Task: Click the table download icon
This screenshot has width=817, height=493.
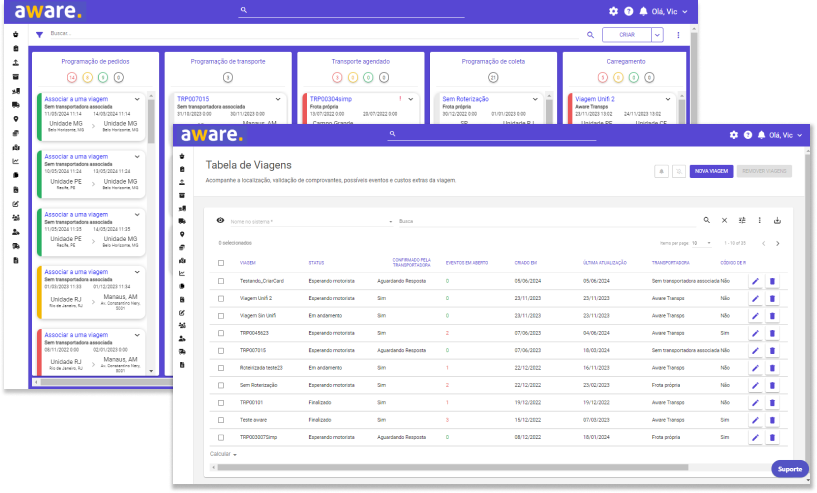Action: [x=777, y=220]
